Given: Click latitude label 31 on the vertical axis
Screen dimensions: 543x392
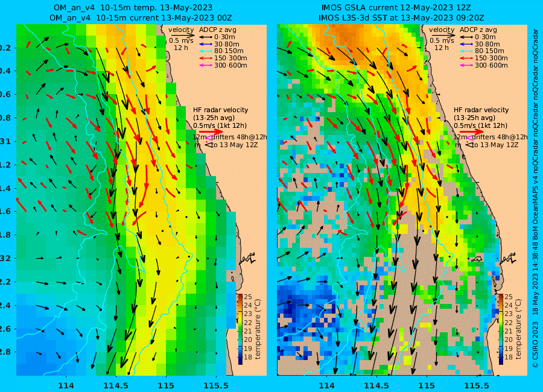Looking at the screenshot, I should pos(5,141).
